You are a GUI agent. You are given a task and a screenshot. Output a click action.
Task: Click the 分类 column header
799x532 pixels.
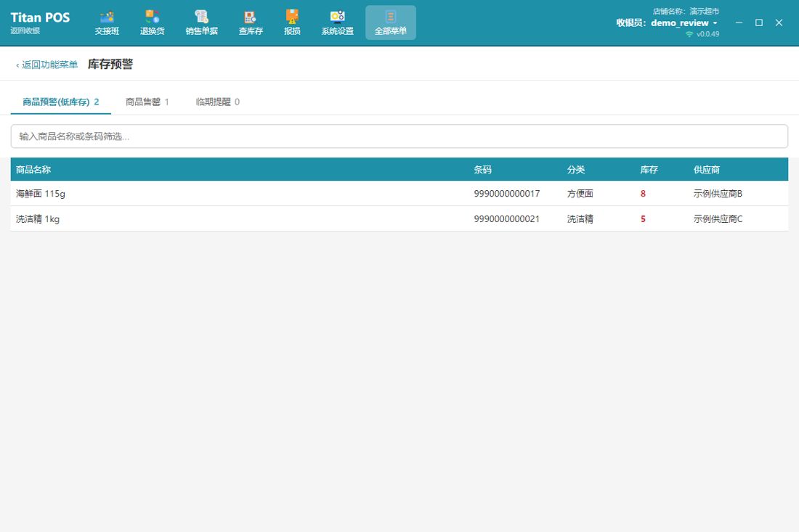point(576,170)
